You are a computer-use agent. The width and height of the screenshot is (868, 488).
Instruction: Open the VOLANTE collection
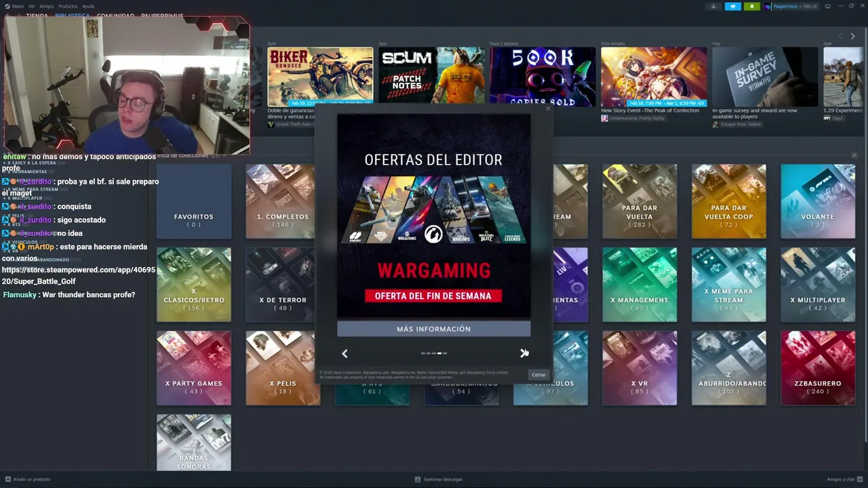(x=818, y=201)
